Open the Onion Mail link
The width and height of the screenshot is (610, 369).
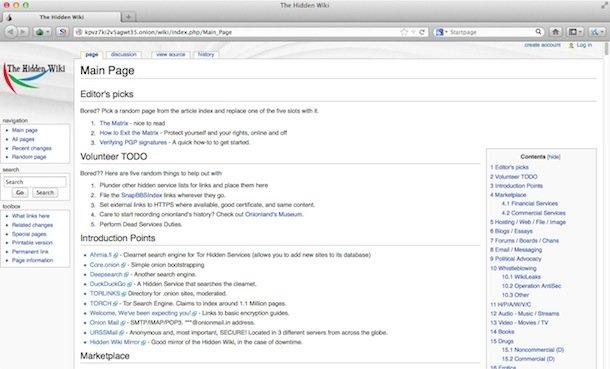click(104, 323)
